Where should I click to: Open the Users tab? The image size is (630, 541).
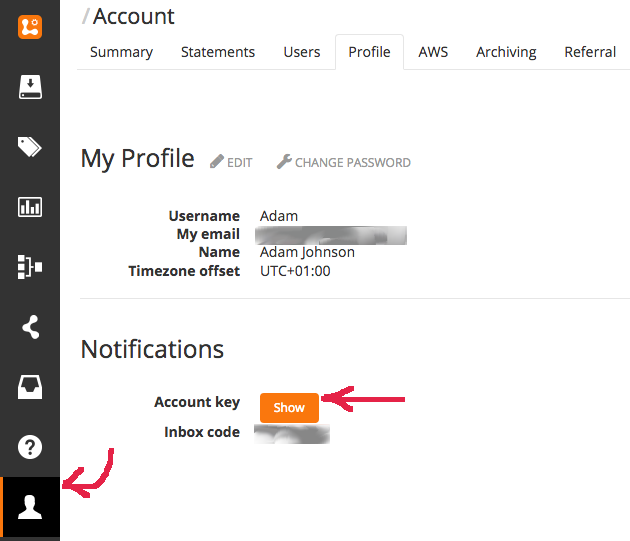[x=302, y=52]
